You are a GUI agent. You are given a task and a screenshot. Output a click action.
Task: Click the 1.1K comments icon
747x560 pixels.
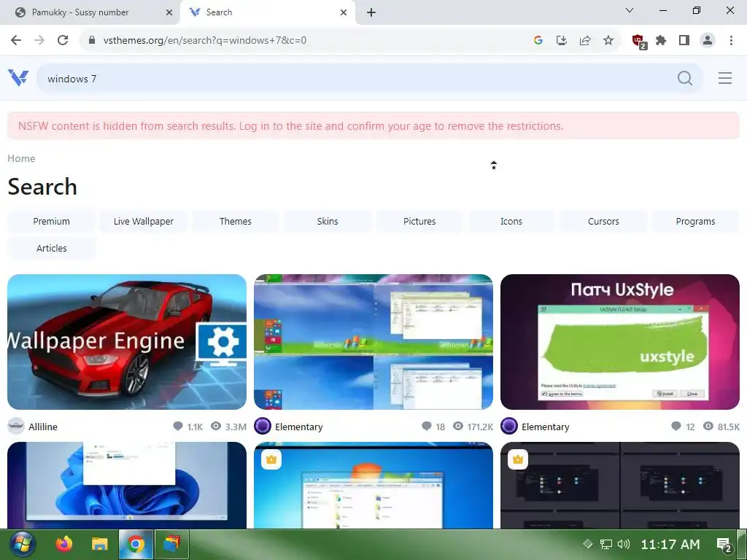pos(178,426)
